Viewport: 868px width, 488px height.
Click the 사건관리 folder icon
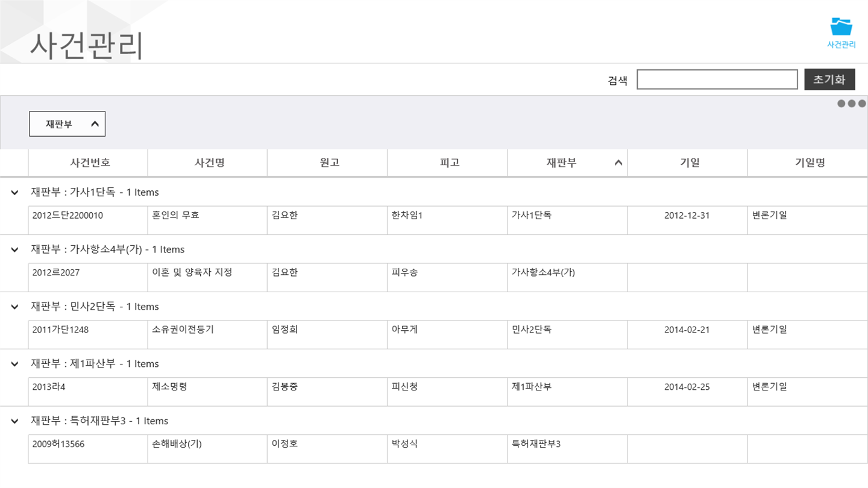point(841,27)
